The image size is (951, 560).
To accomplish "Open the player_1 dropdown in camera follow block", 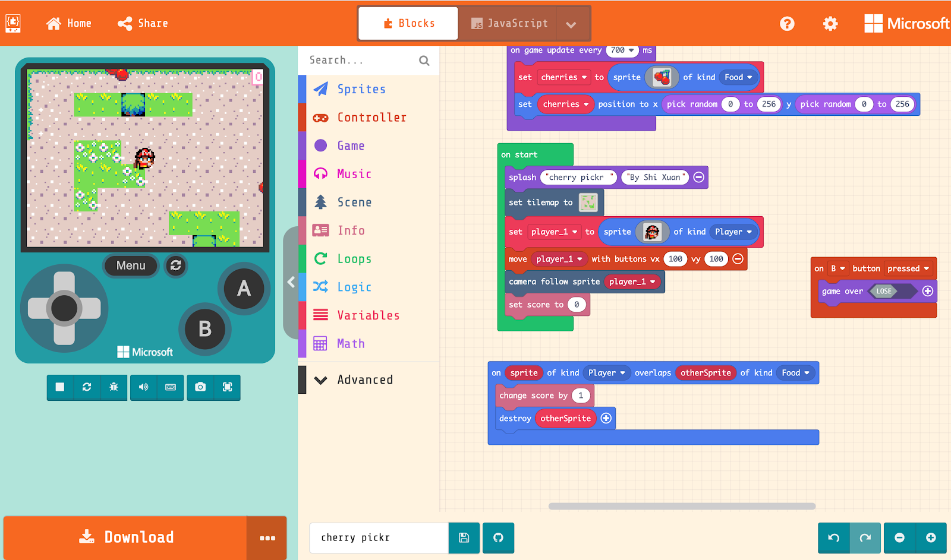I will tap(632, 281).
